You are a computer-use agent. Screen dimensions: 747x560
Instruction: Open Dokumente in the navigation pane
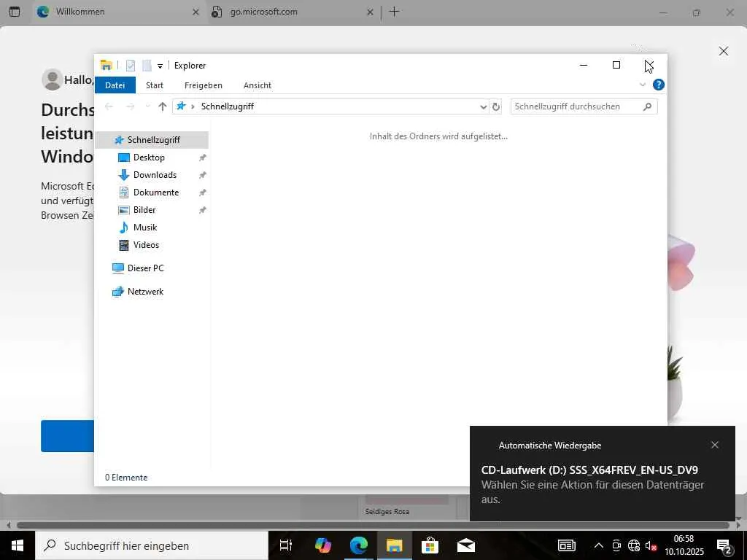point(156,192)
